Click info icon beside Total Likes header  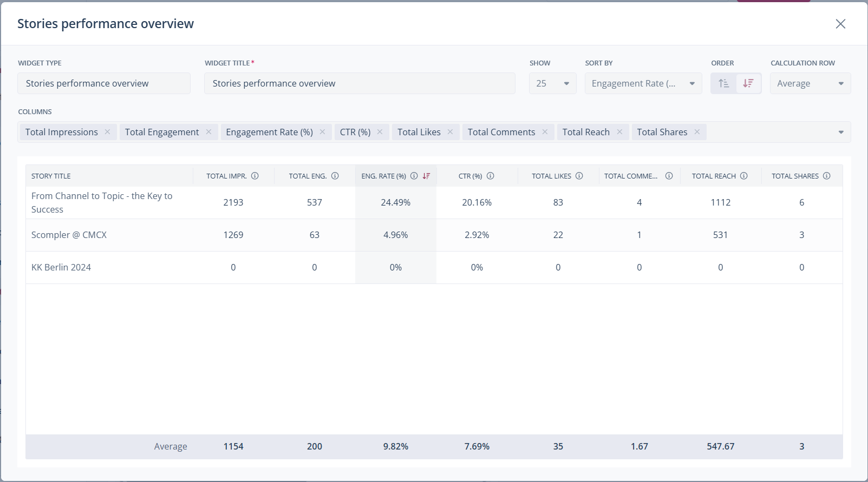[579, 176]
